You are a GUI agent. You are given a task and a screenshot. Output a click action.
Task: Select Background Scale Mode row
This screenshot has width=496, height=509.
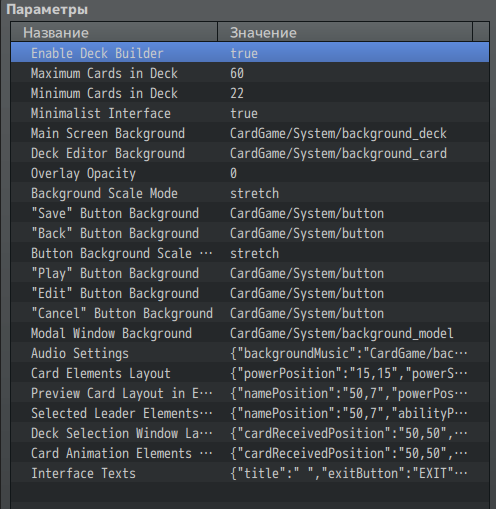(250, 192)
